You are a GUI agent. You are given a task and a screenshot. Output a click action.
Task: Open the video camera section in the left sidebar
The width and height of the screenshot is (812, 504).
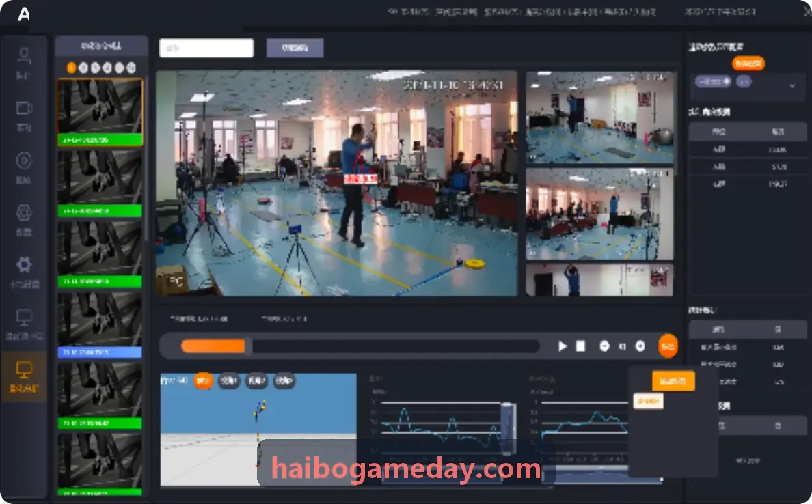24,108
